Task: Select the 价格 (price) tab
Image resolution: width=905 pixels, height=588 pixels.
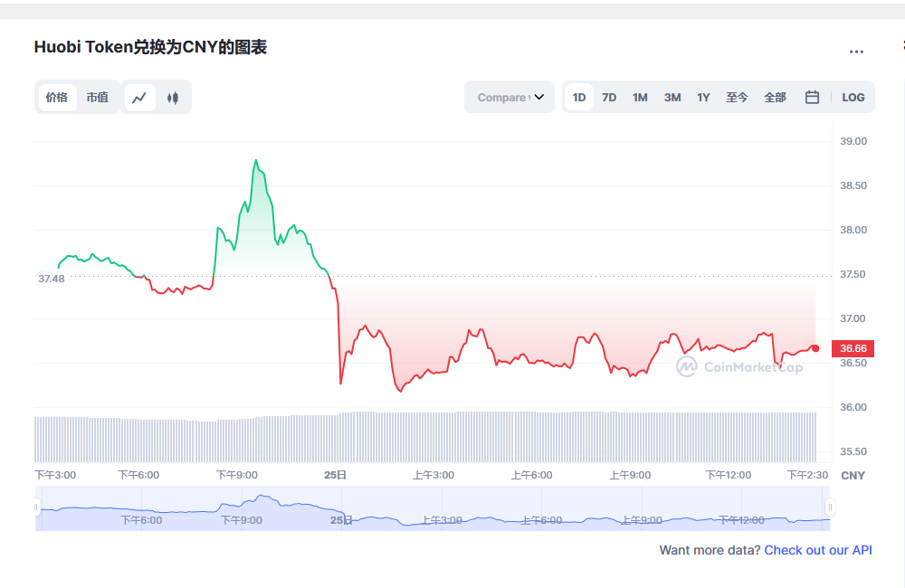Action: click(x=56, y=97)
